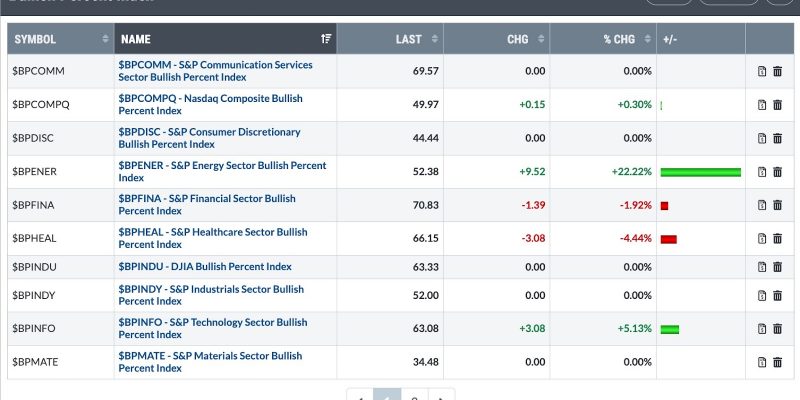Click the +22.22% percent change value
This screenshot has height=400, width=800.
pyautogui.click(x=632, y=172)
